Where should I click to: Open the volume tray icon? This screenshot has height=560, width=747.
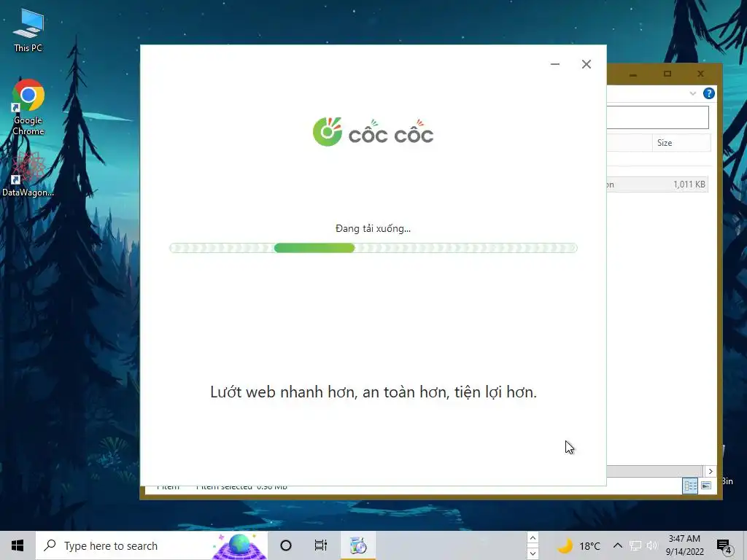[651, 545]
